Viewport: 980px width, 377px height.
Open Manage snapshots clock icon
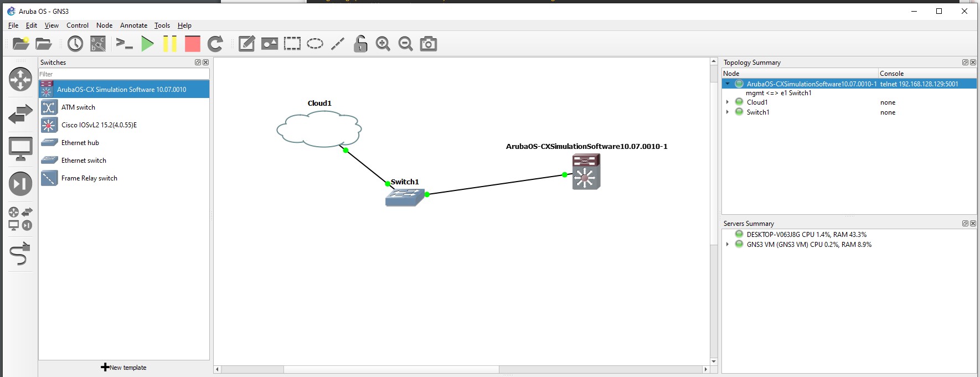tap(75, 44)
